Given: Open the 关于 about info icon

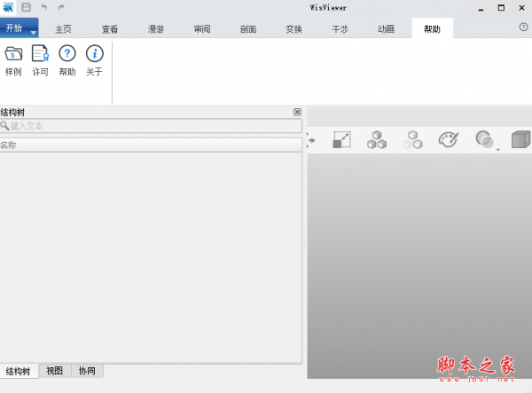Looking at the screenshot, I should click(94, 53).
